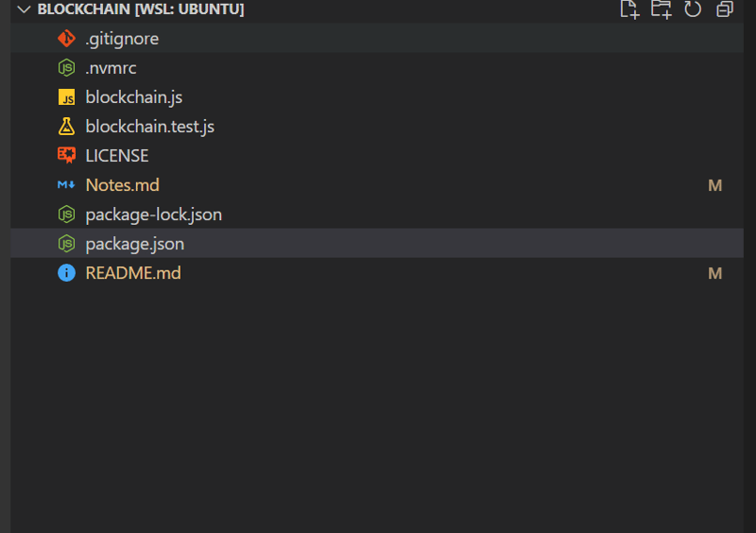756x533 pixels.
Task: Click the flask test icon of blockchain.test.js
Action: click(66, 127)
